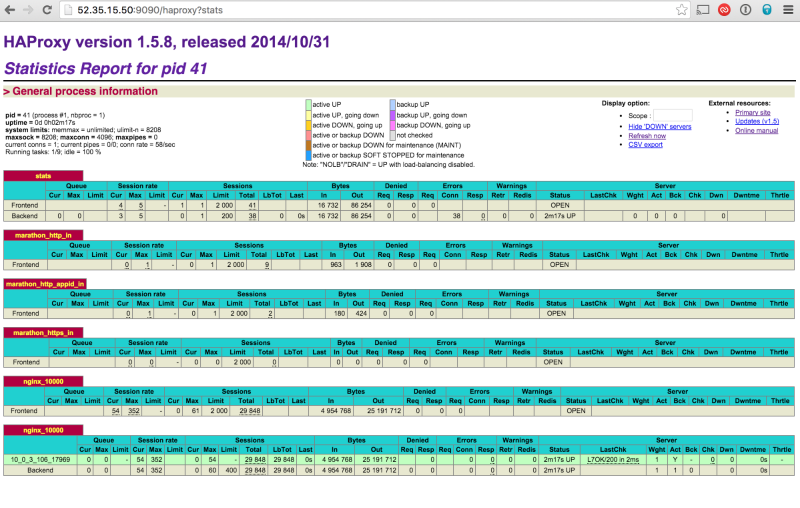Open the Chrome hamburger menu

pyautogui.click(x=788, y=10)
